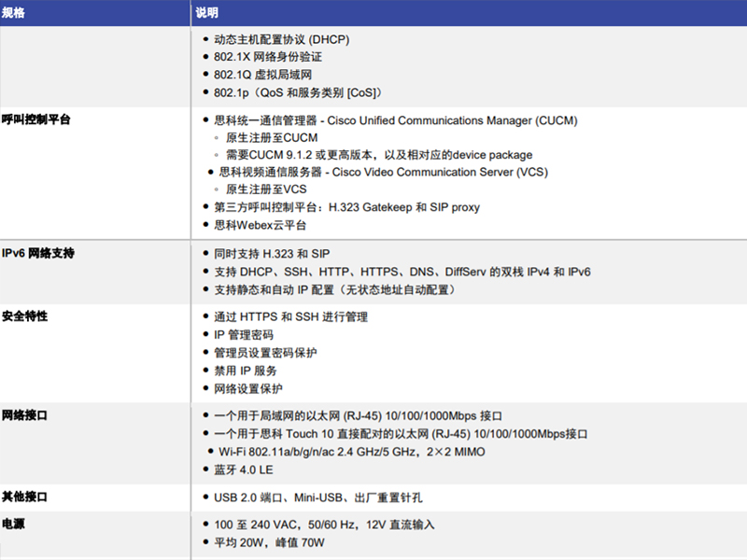This screenshot has width=747, height=560.
Task: Click the 原生注册至VCS sub-item
Action: pos(266,189)
